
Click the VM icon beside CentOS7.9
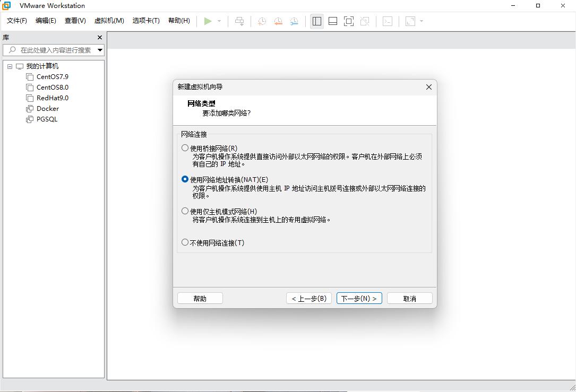[30, 77]
